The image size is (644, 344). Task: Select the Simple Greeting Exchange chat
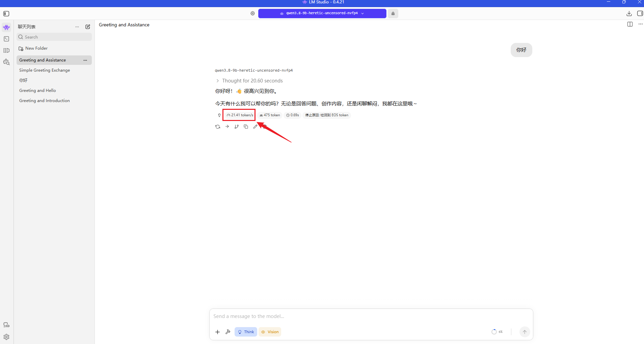(x=54, y=70)
